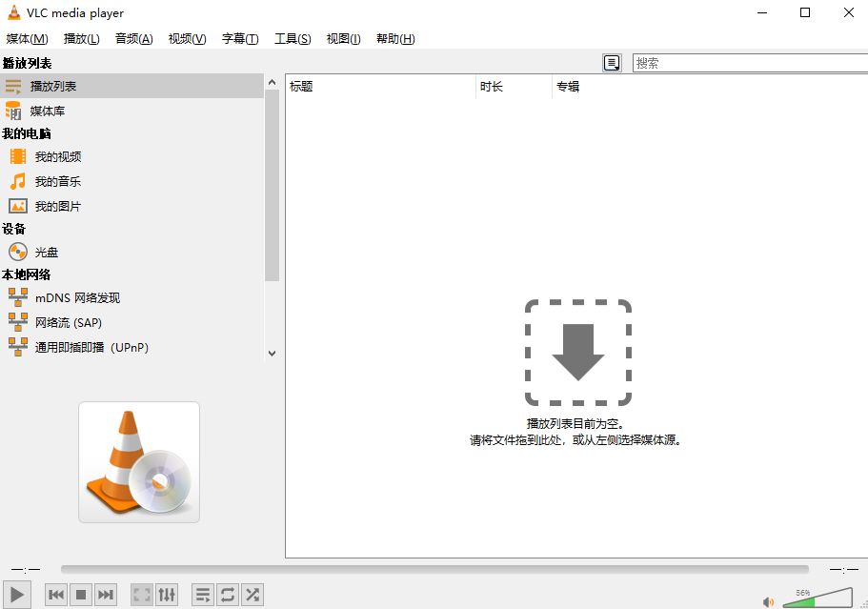Open 我的音乐 media source
This screenshot has width=868, height=609.
[x=57, y=181]
